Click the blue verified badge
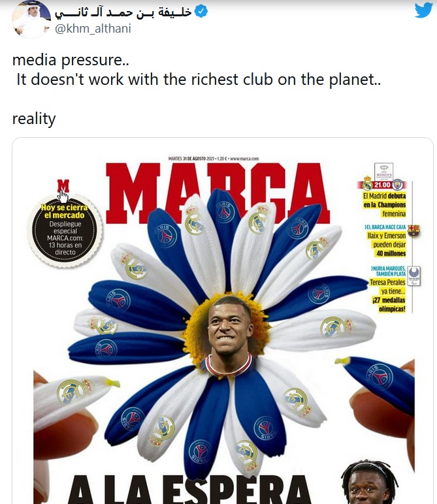 click(201, 12)
